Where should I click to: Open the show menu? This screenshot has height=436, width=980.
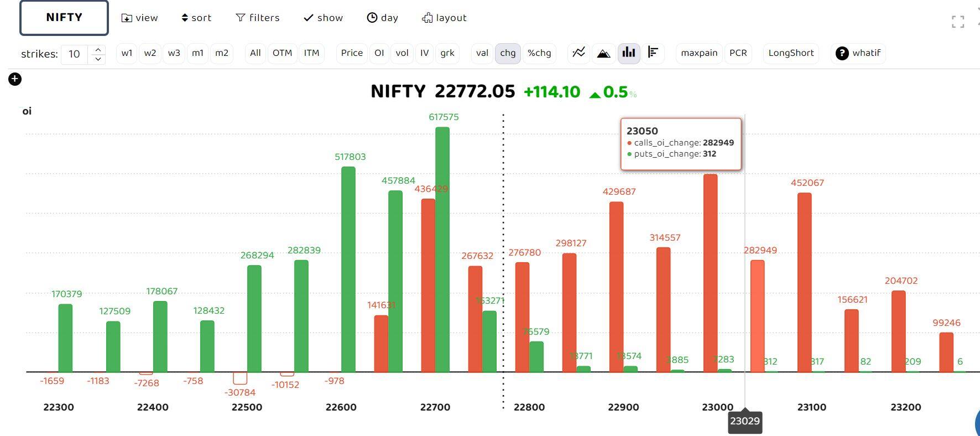tap(324, 18)
